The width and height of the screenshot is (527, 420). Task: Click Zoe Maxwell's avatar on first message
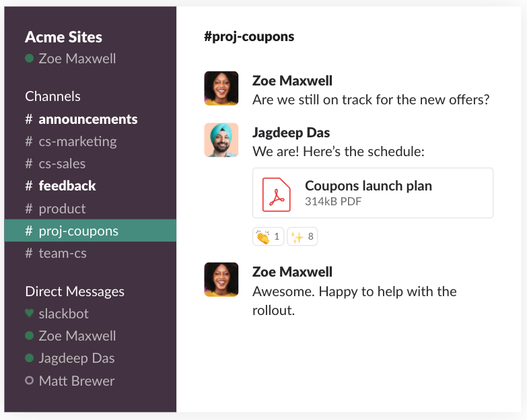221,88
